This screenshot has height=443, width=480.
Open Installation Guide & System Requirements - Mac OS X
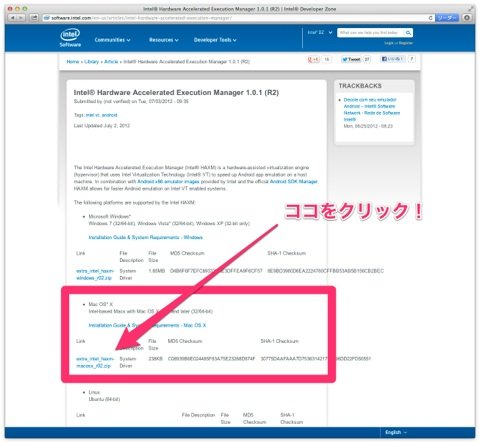pos(147,325)
